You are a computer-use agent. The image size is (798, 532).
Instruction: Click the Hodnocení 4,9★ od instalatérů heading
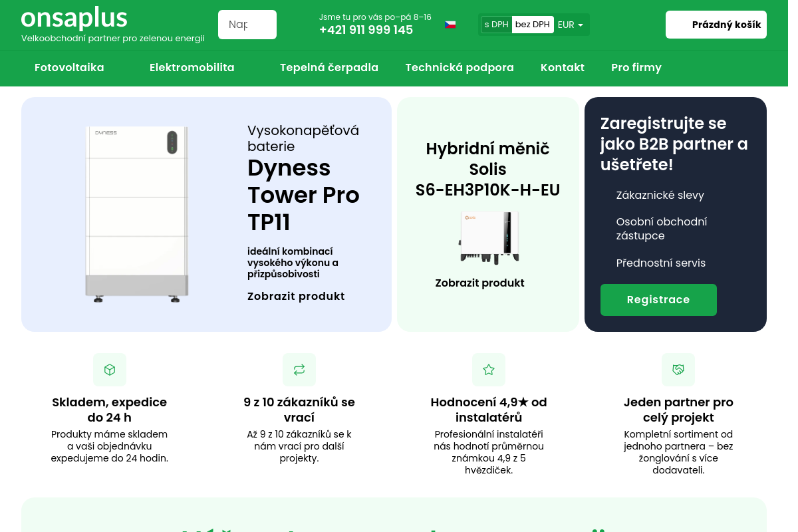(489, 410)
